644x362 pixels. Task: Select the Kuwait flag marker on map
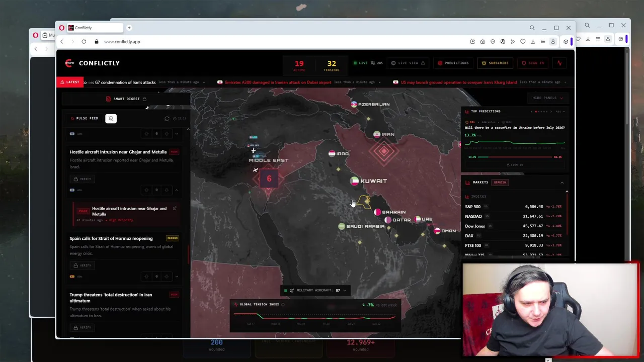[354, 181]
